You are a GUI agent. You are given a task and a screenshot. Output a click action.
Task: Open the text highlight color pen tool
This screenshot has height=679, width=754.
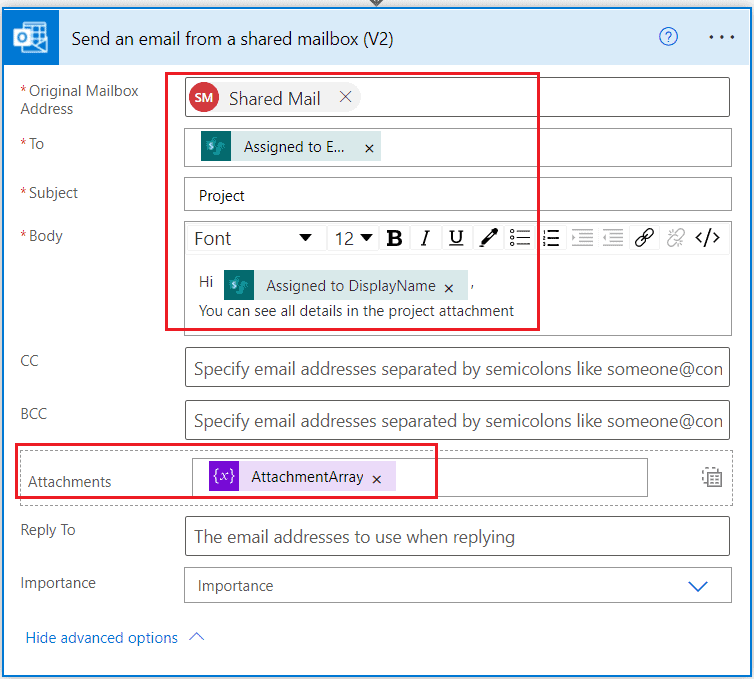(x=488, y=238)
